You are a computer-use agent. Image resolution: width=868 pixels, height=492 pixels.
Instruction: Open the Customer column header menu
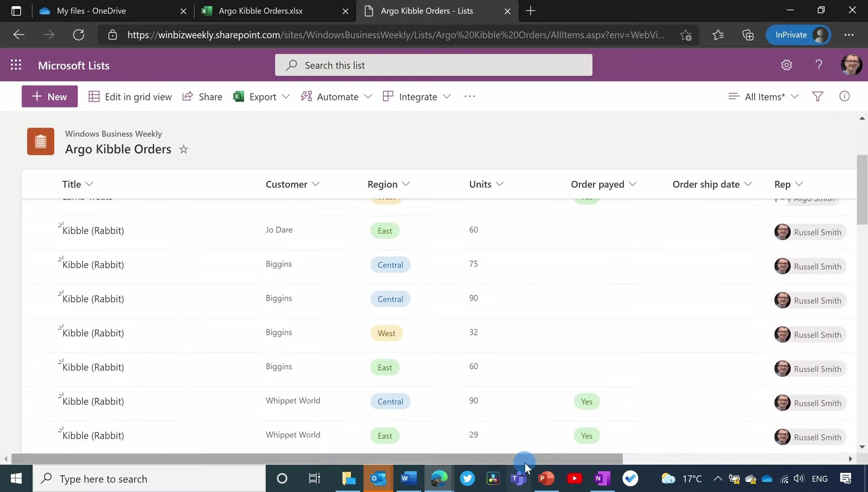tap(292, 184)
